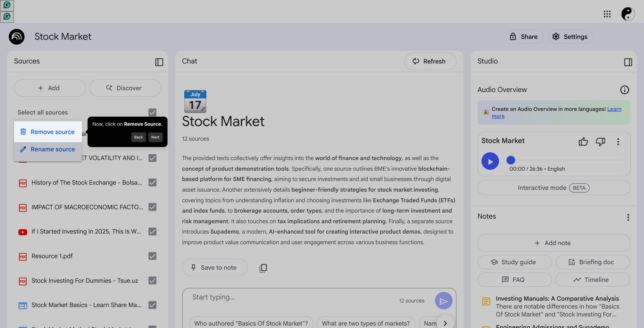Open the account profile avatar
This screenshot has width=644, height=328.
628,14
